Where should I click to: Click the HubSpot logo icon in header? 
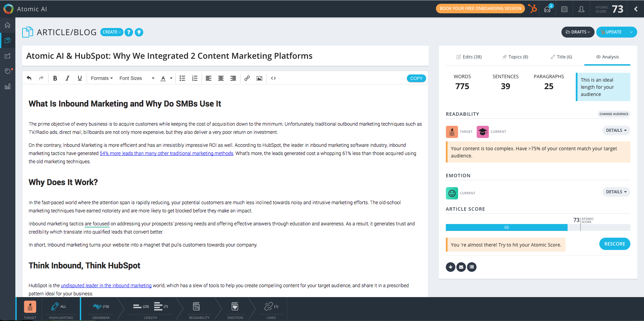[x=532, y=9]
